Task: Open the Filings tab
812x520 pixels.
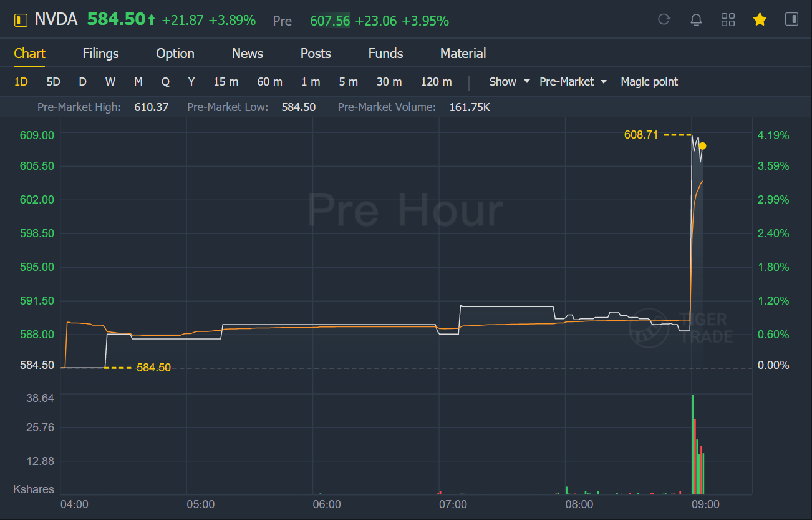Action: point(100,54)
